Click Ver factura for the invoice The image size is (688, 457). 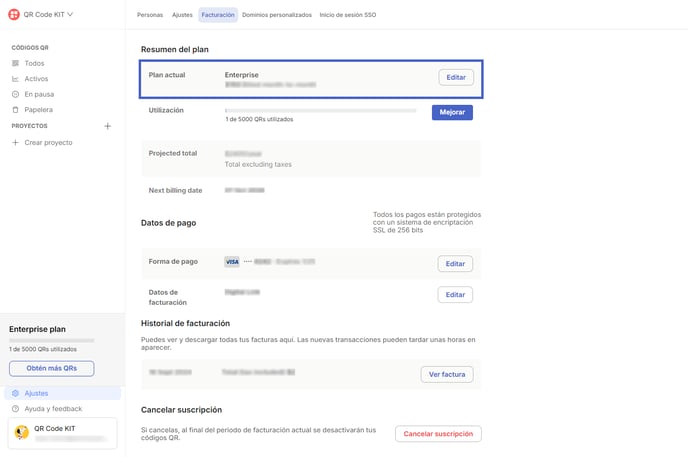pyautogui.click(x=446, y=374)
